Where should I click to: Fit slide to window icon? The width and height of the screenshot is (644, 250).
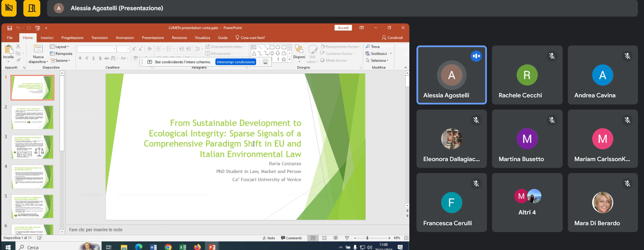(406, 238)
